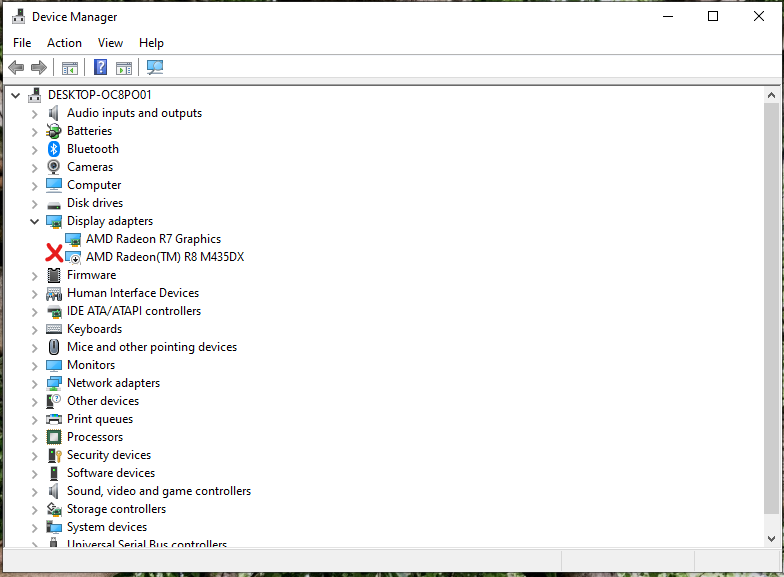Click the scrollbar down arrow
This screenshot has width=784, height=577.
coord(771,538)
